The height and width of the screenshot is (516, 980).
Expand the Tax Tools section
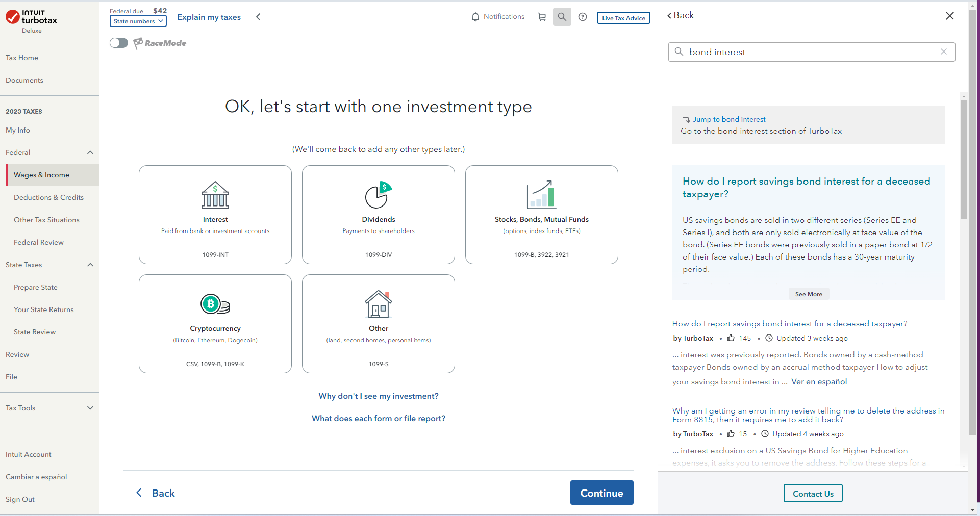90,408
